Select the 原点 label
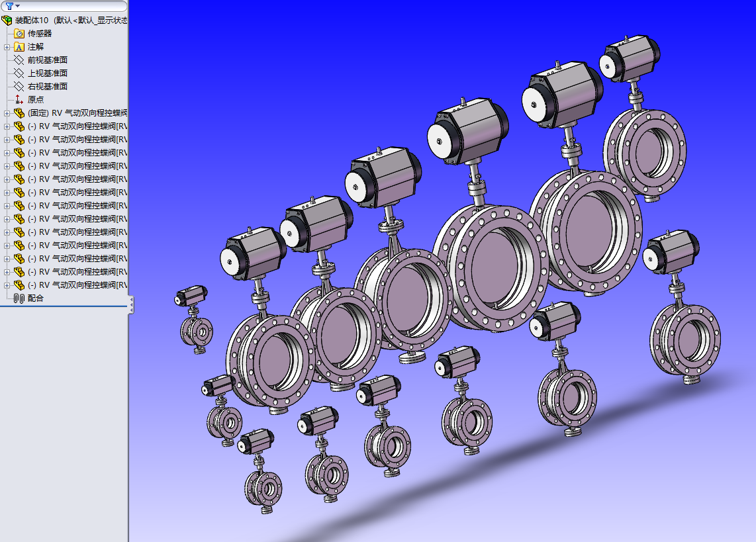This screenshot has height=542, width=756. coord(36,100)
